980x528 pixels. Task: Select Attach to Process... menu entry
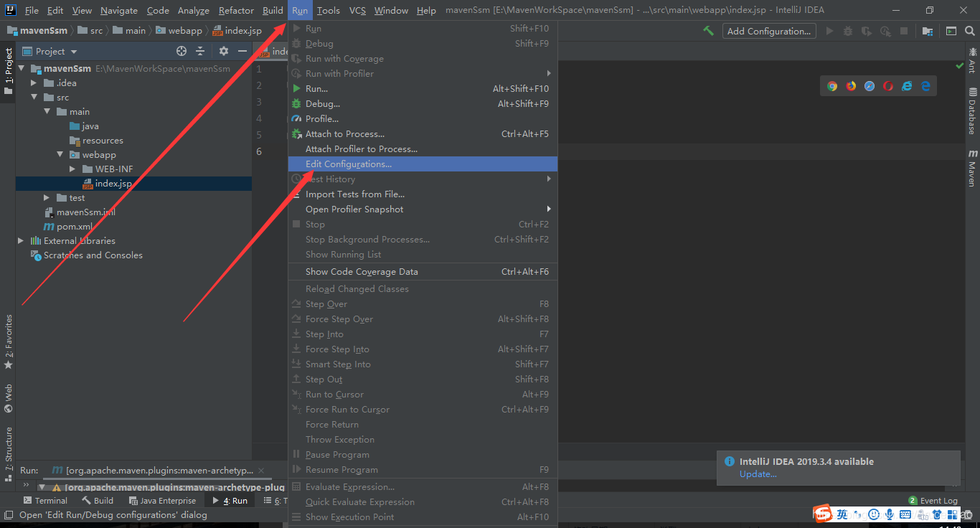click(x=423, y=134)
